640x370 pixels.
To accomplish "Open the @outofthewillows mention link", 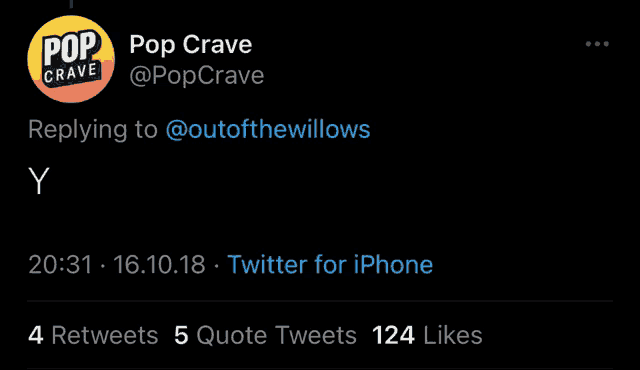I will 268,129.
